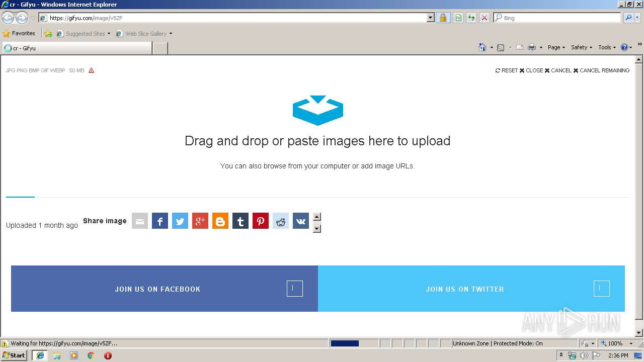Share image on Pinterest icon
The width and height of the screenshot is (644, 362).
(261, 221)
